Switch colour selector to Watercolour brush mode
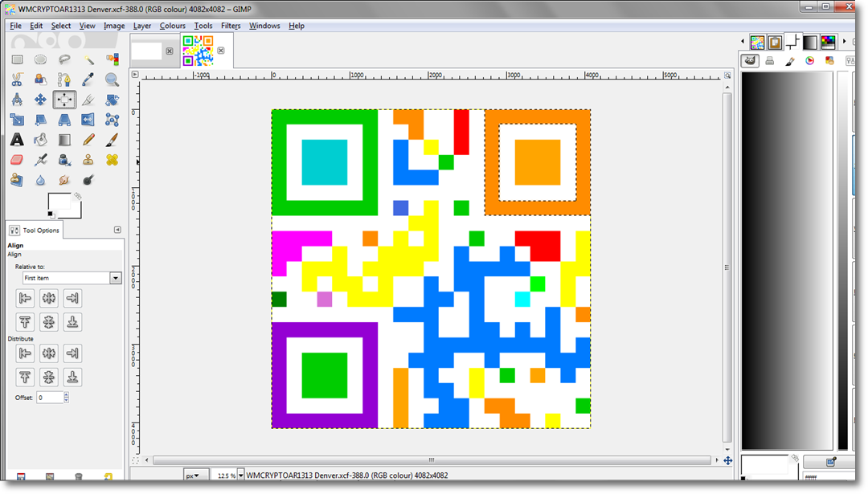This screenshot has height=494, width=868. [x=790, y=61]
